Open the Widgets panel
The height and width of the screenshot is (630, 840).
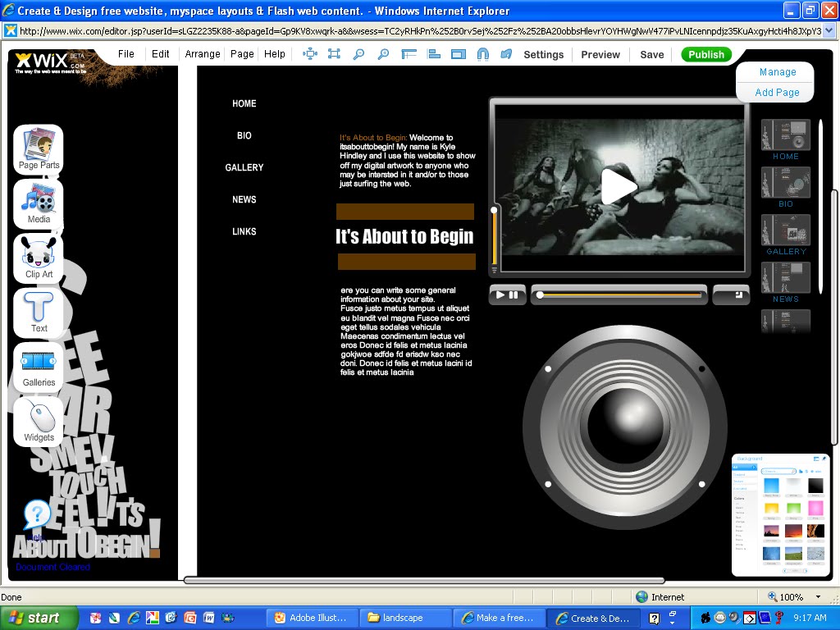pyautogui.click(x=38, y=422)
